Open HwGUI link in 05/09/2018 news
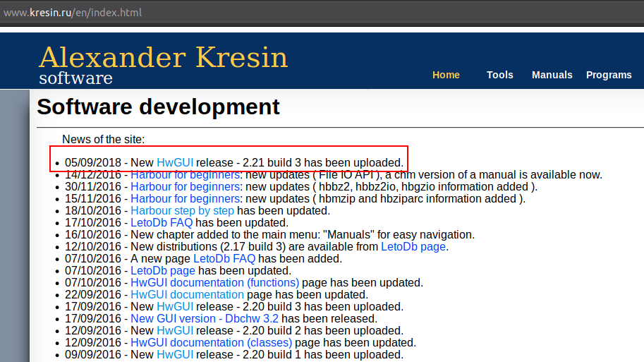 175,163
